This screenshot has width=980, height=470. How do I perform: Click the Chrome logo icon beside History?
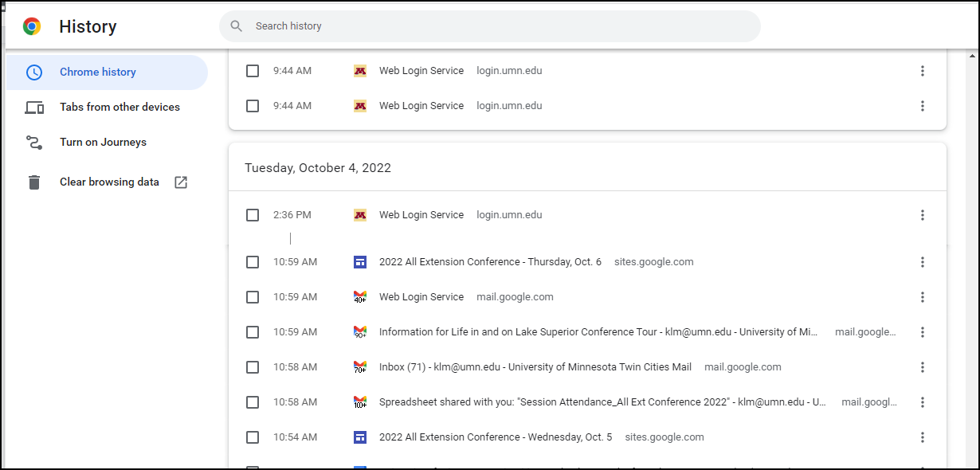click(x=32, y=26)
